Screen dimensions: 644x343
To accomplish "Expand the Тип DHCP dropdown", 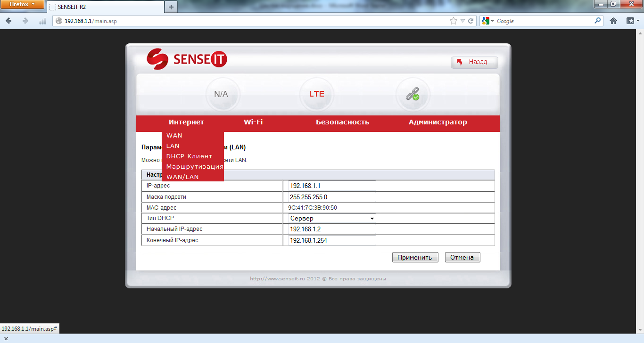I will [332, 219].
